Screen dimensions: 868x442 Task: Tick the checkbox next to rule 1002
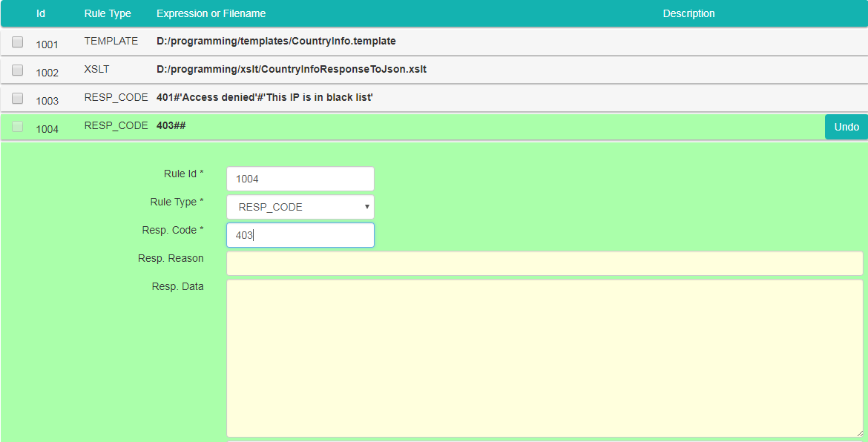click(18, 70)
